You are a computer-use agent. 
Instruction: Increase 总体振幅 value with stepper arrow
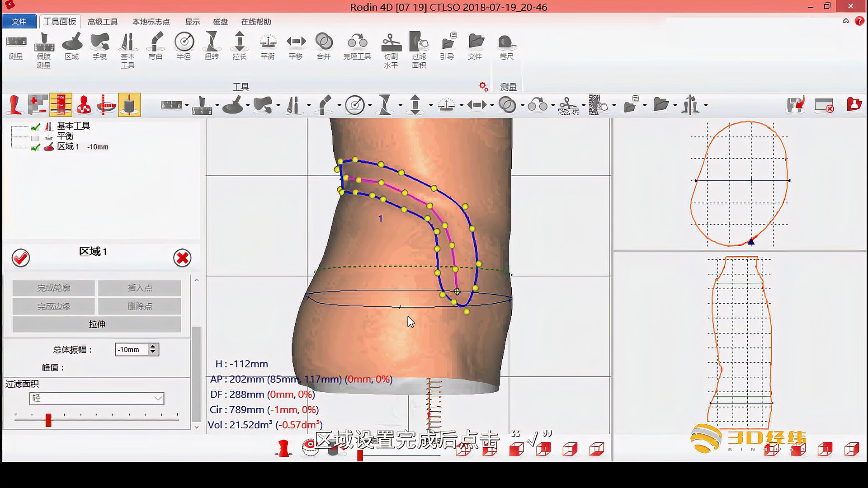(x=153, y=347)
